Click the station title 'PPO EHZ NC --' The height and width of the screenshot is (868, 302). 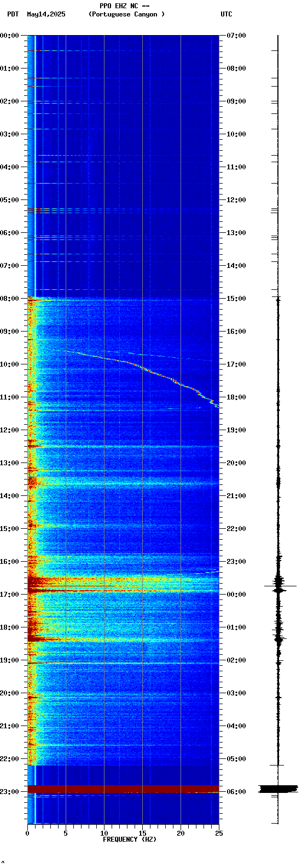pos(125,6)
